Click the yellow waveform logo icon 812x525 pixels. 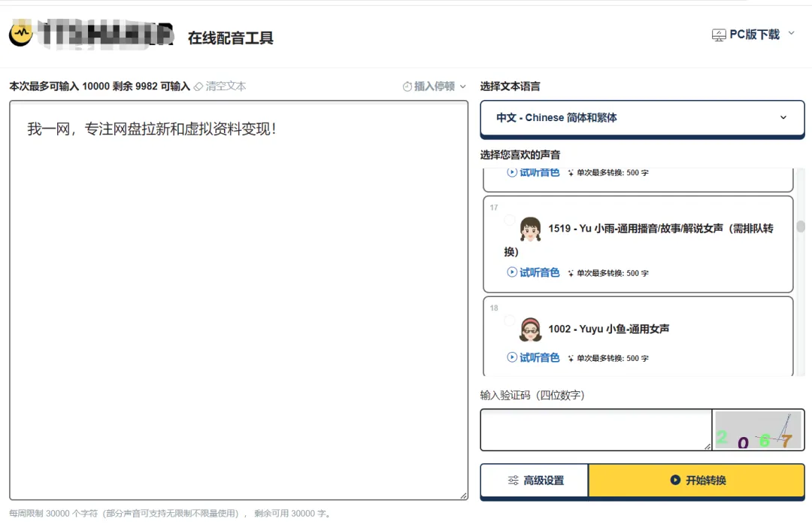pyautogui.click(x=20, y=34)
